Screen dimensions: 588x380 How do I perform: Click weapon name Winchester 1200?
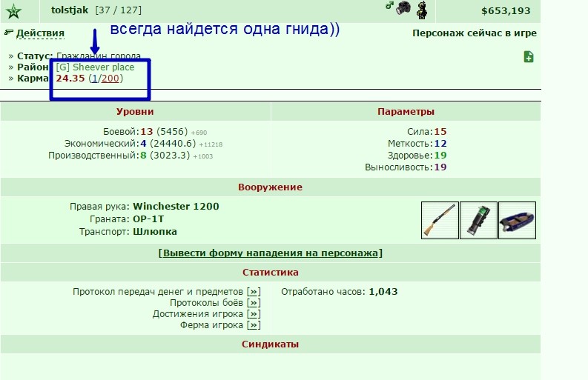[176, 207]
